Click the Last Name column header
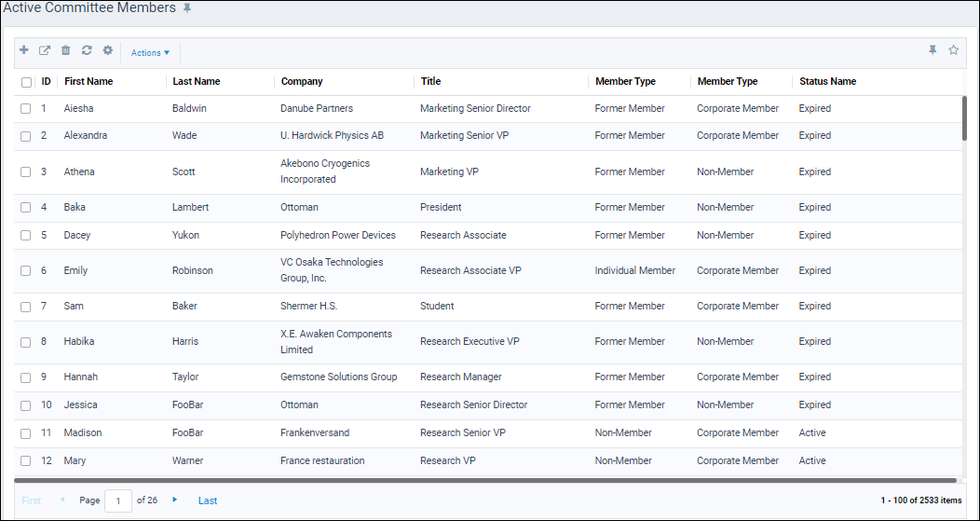Viewport: 980px width, 521px height. (197, 81)
